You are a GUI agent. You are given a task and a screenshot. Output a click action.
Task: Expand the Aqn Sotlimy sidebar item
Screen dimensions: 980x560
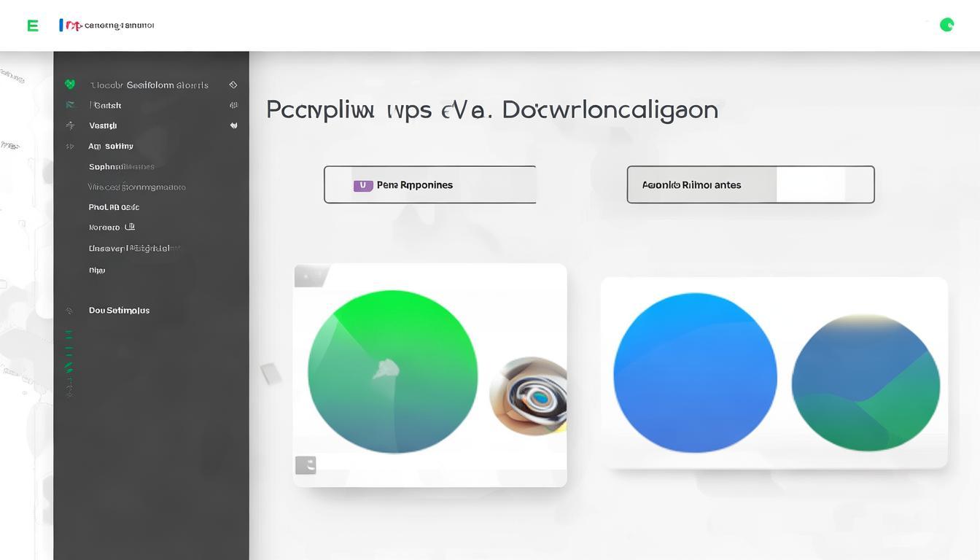[x=111, y=146]
